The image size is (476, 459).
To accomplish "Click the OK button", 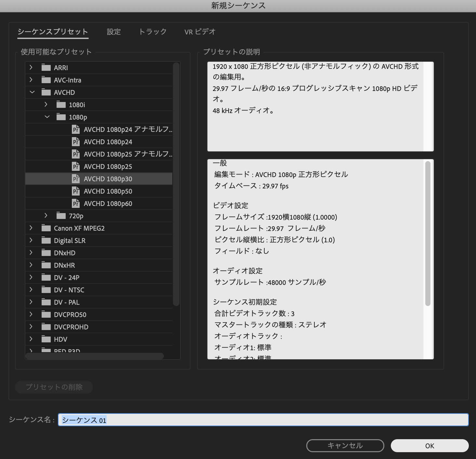I will (x=430, y=446).
